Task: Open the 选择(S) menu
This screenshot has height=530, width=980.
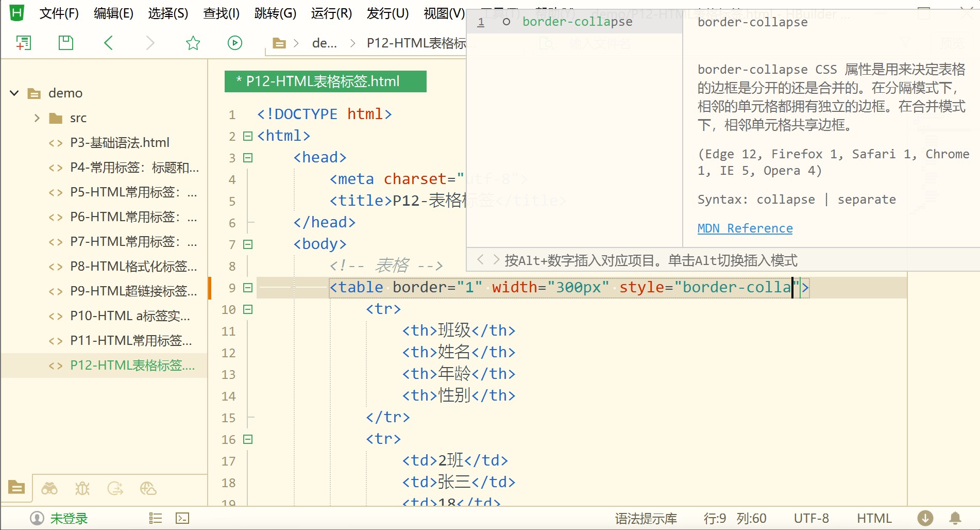Action: click(x=168, y=13)
